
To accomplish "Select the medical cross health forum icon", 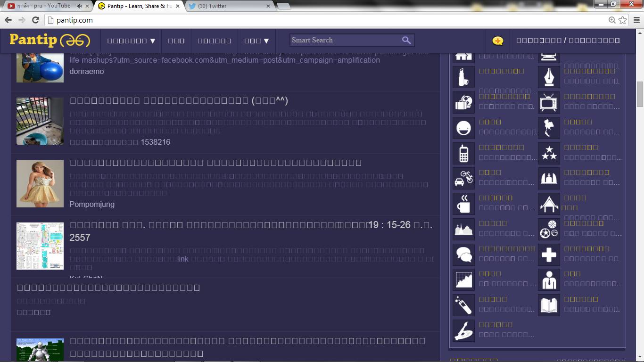I will click(549, 255).
